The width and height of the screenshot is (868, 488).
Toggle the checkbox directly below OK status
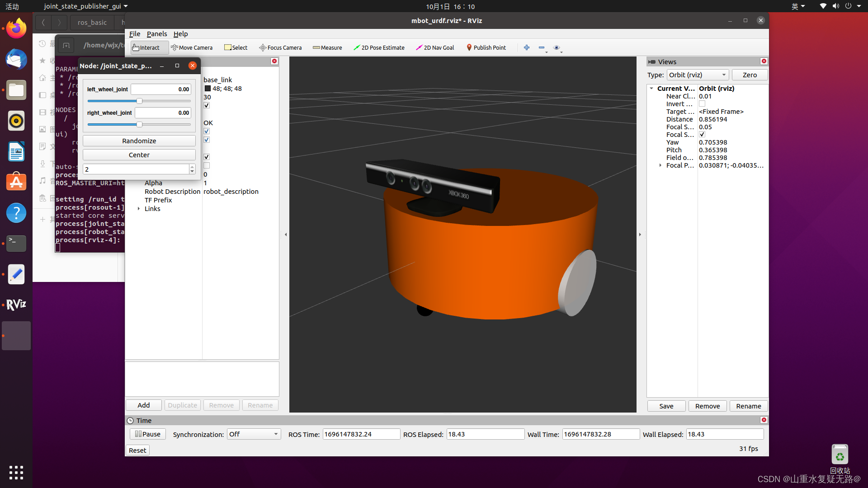(207, 131)
